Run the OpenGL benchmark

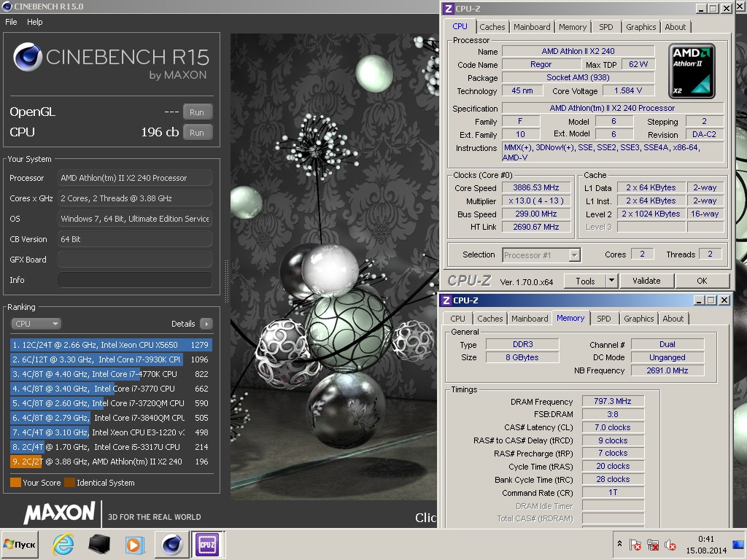(197, 112)
